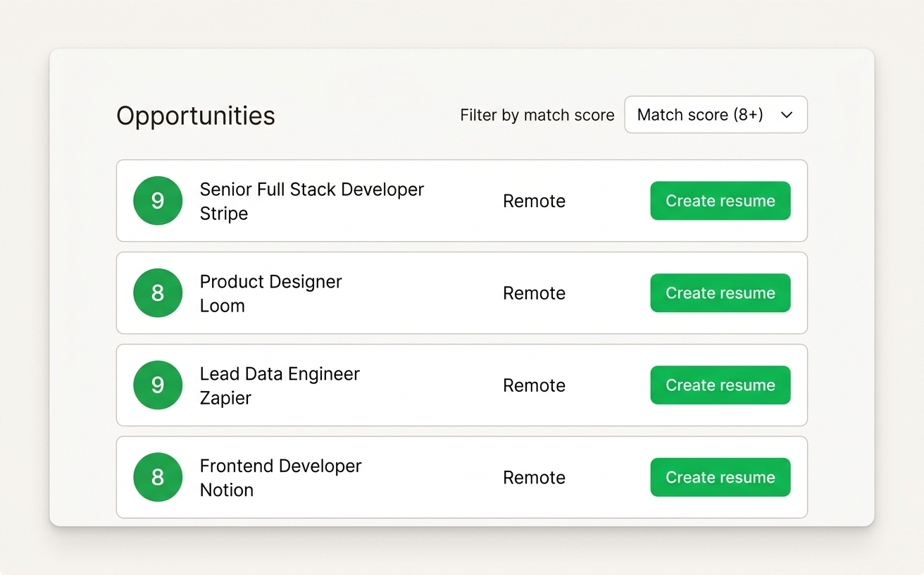Click the green score 8 badge for Loom
924x575 pixels.
158,293
